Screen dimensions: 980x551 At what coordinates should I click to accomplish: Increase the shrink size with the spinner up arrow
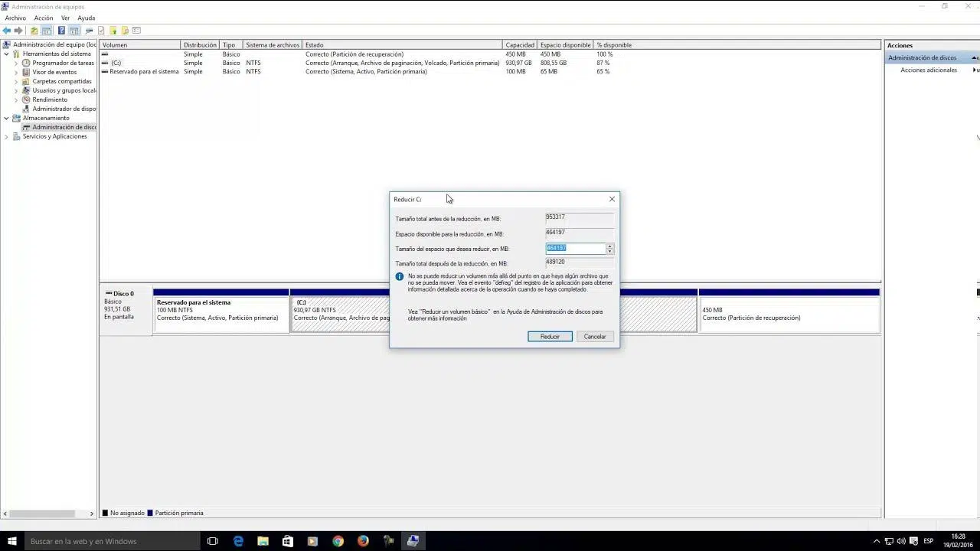point(609,246)
